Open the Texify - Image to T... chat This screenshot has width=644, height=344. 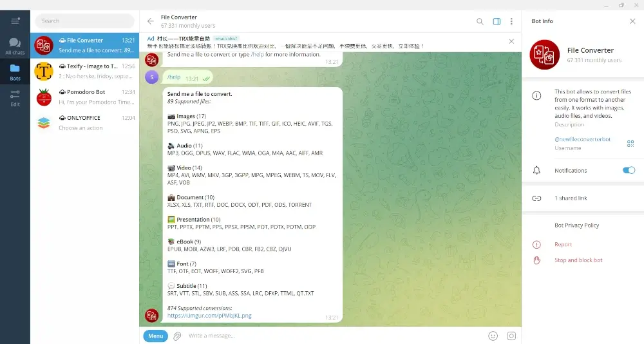click(x=84, y=71)
